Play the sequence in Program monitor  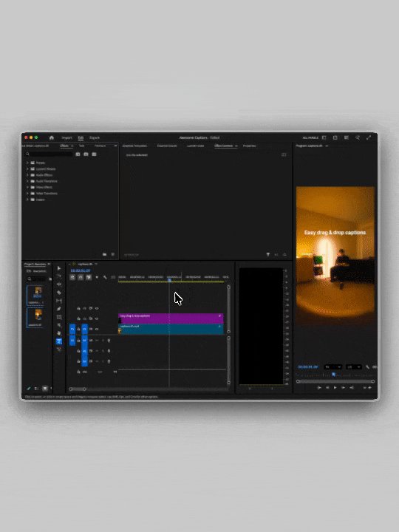tap(335, 387)
